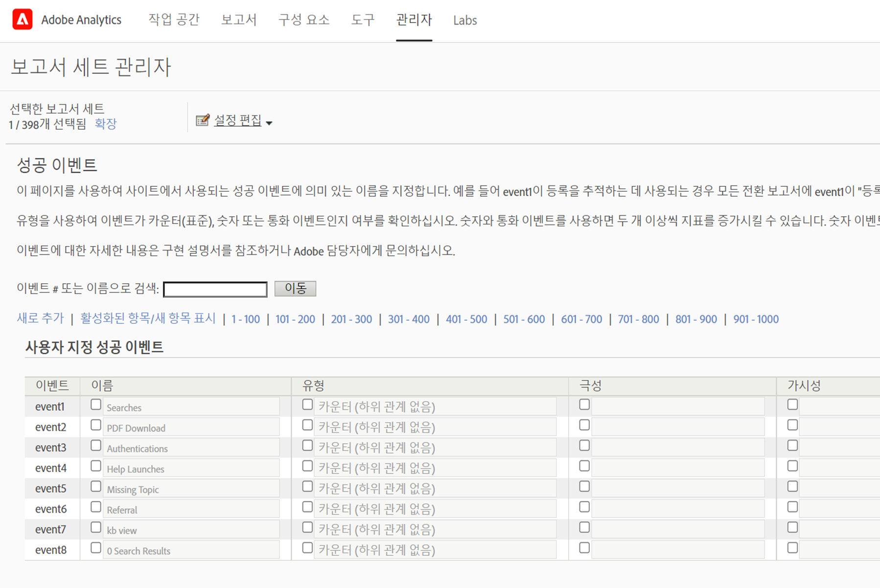The width and height of the screenshot is (880, 588).
Task: Go to events 901 - 1000
Action: tap(756, 319)
